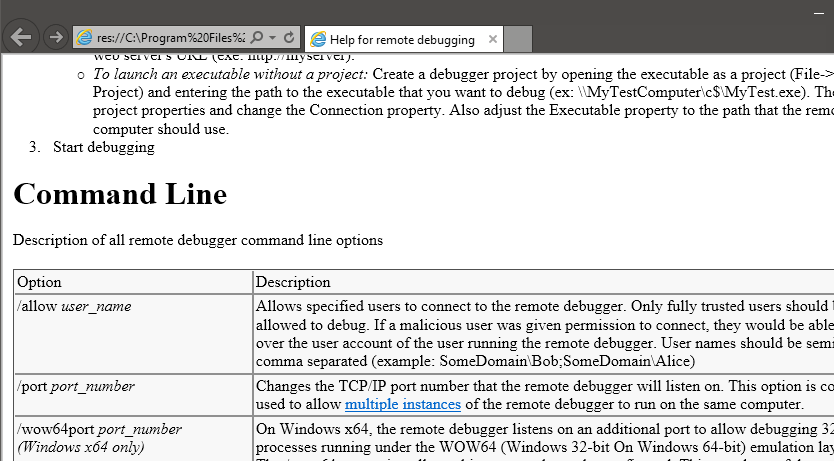
Task: Click the 'Option' table column header
Action: tap(39, 282)
